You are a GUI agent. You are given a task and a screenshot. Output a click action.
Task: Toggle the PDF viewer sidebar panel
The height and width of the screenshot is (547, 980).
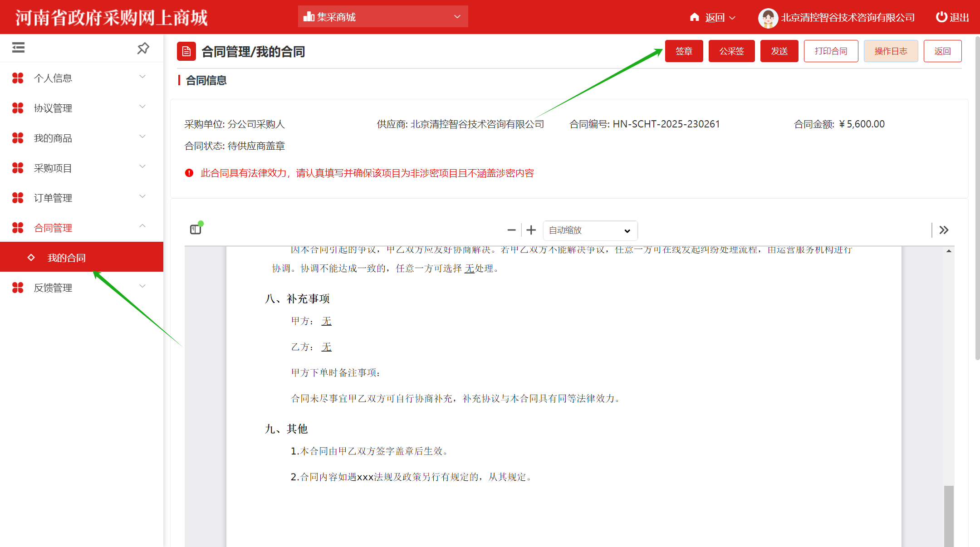pos(196,230)
